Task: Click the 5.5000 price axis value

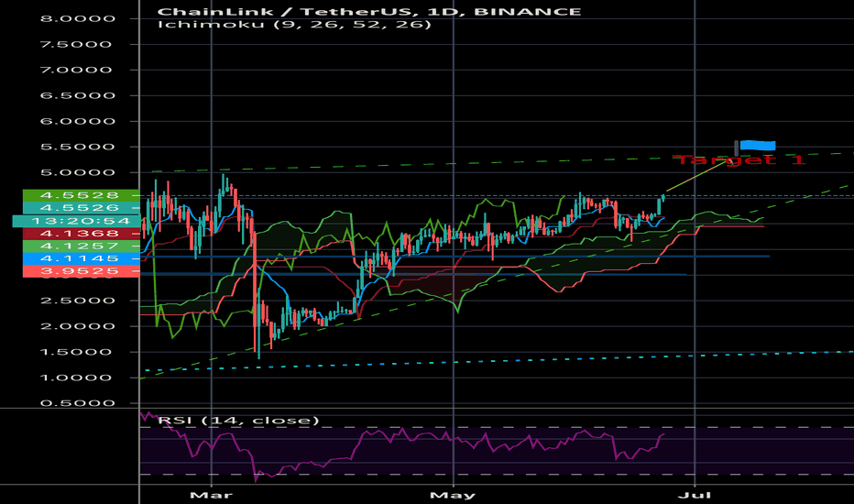Action: point(78,147)
